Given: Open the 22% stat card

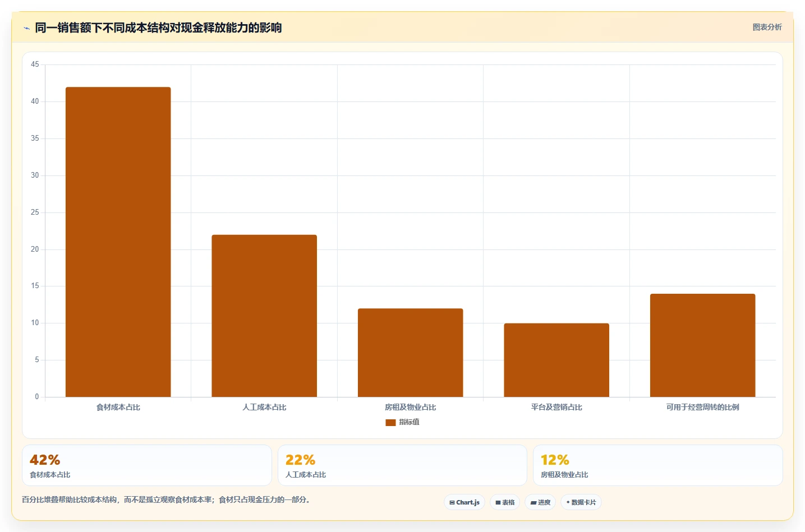Looking at the screenshot, I should (x=402, y=465).
